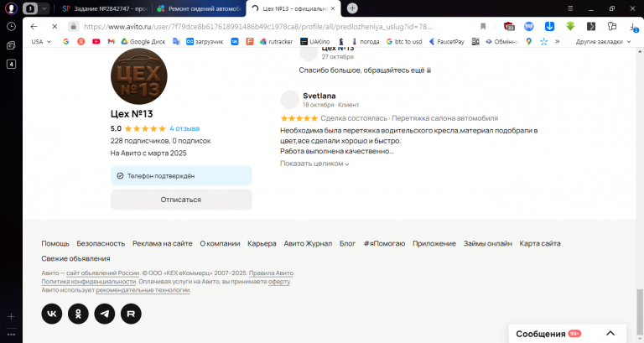This screenshot has width=644, height=343.
Task: Open Google Диск bookmark
Action: [x=143, y=41]
